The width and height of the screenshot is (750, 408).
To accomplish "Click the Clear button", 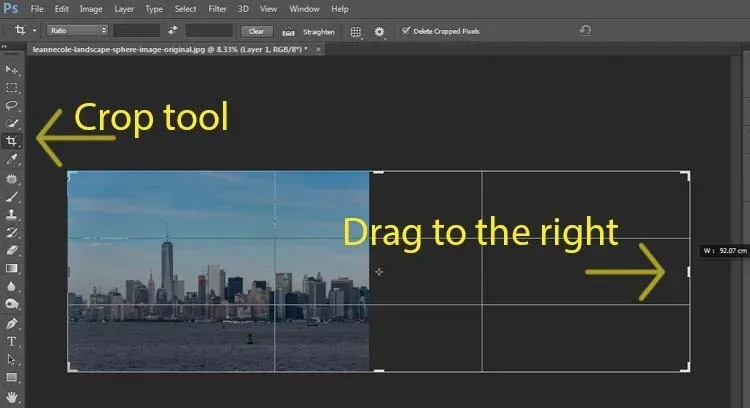I will tap(255, 31).
